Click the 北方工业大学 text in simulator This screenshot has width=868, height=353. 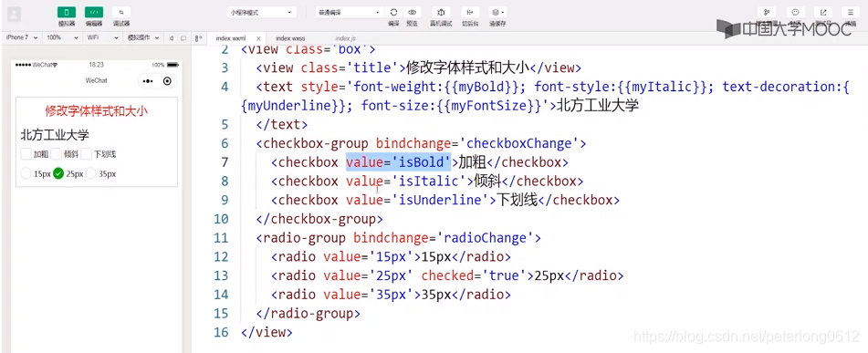click(55, 134)
